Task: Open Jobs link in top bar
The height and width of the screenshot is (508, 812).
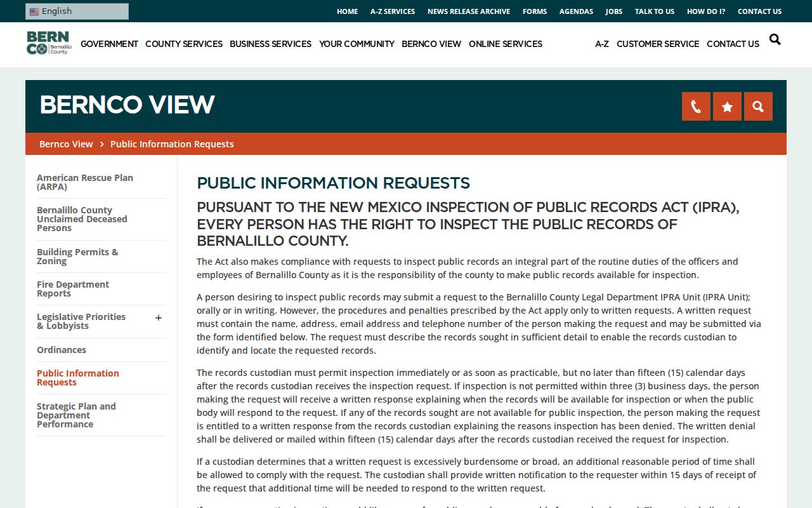Action: click(x=613, y=11)
